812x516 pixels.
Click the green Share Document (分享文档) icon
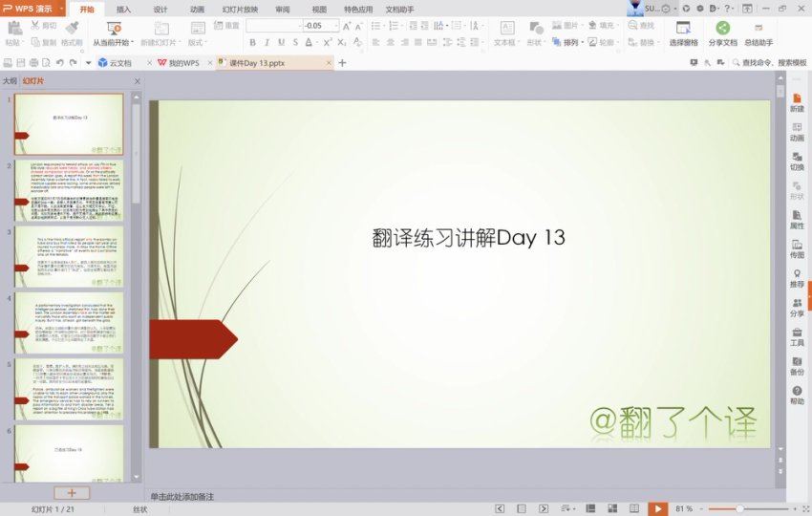pos(723,28)
